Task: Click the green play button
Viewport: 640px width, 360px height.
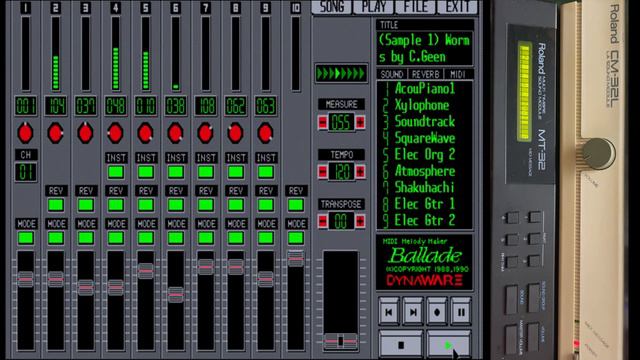Action: tap(449, 345)
